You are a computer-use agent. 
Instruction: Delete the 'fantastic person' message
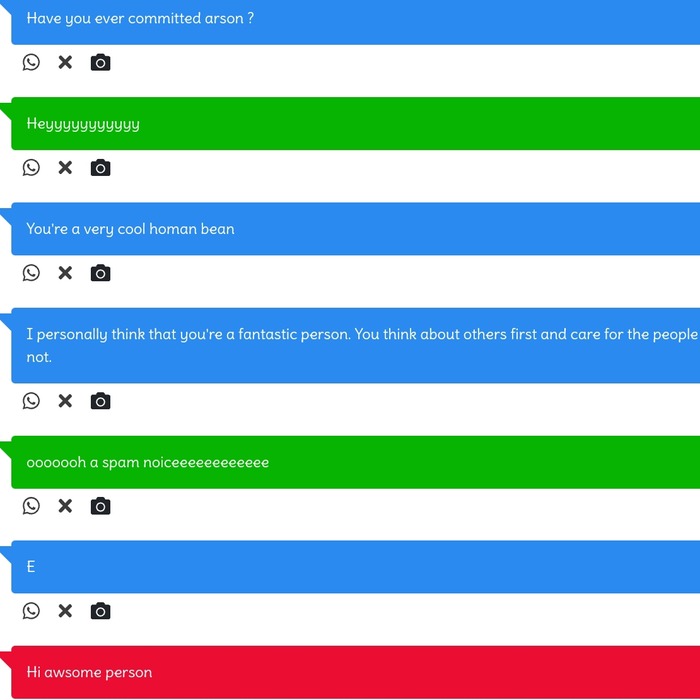65,401
